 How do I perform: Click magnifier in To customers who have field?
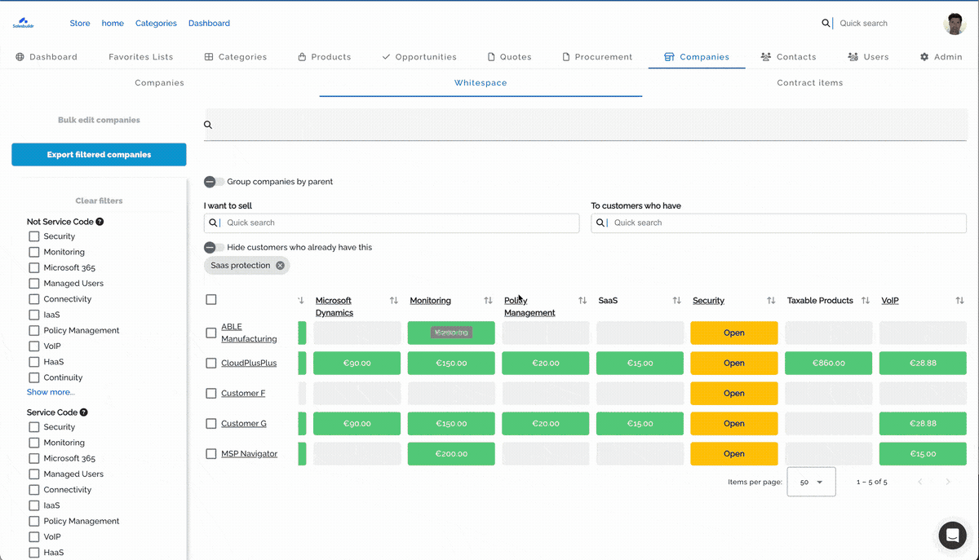pyautogui.click(x=601, y=223)
